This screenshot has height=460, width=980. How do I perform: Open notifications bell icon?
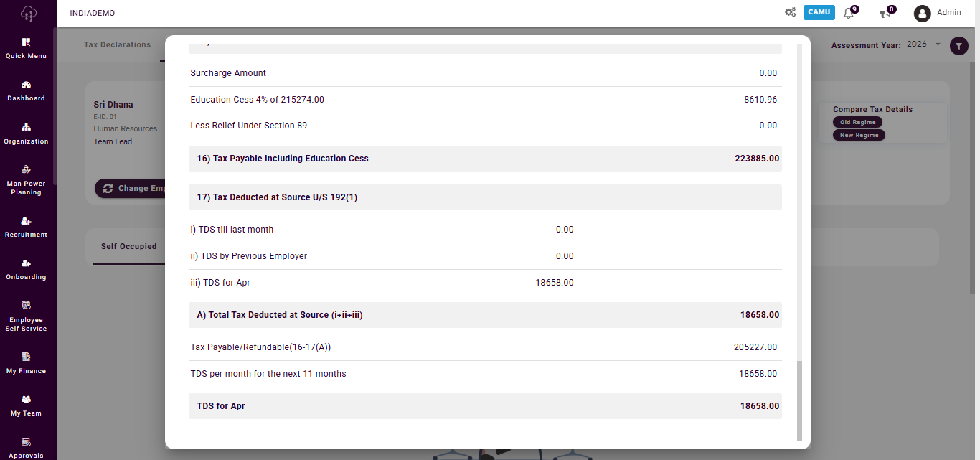(849, 13)
